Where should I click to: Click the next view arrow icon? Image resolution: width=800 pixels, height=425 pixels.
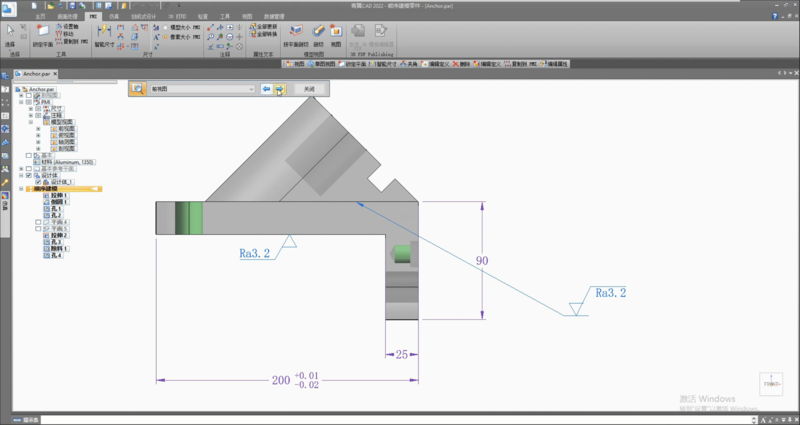(280, 89)
